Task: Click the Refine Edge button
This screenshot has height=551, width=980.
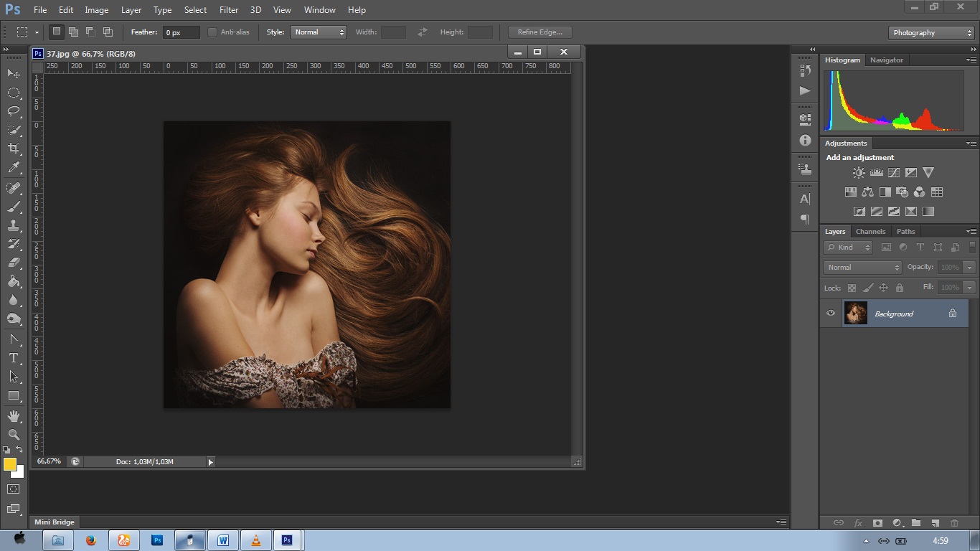Action: click(x=540, y=32)
